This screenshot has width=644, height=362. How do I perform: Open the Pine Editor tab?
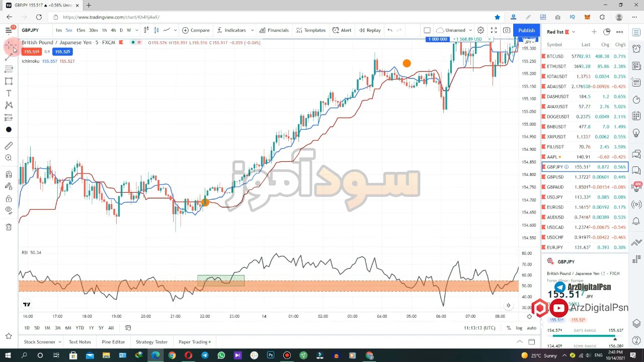tap(113, 342)
